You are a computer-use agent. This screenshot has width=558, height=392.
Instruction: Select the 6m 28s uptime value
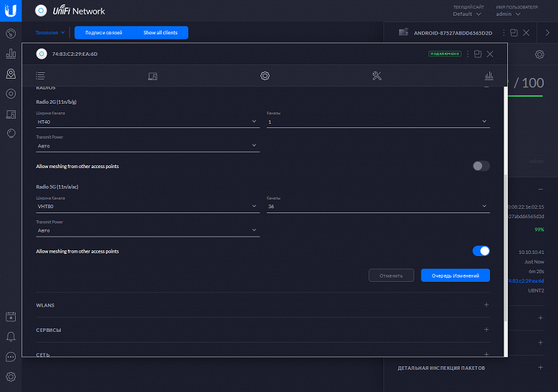(537, 271)
